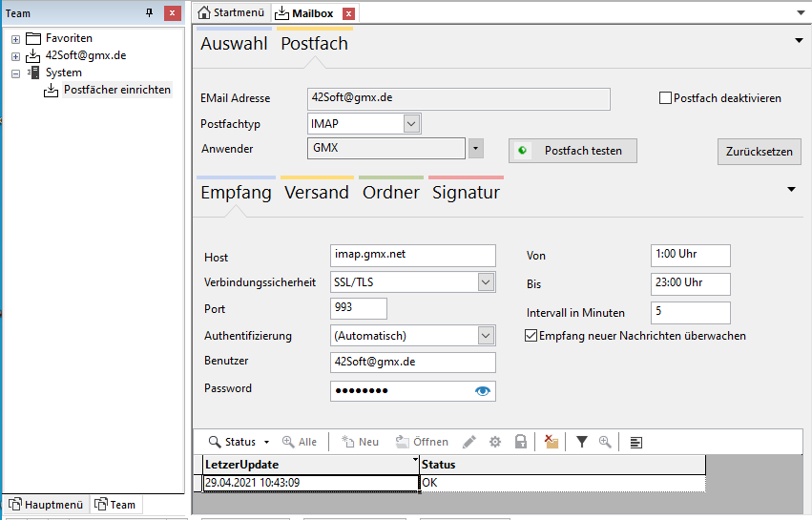Screen dimensions: 812x520
Task: Click the Password field
Action: click(x=413, y=391)
